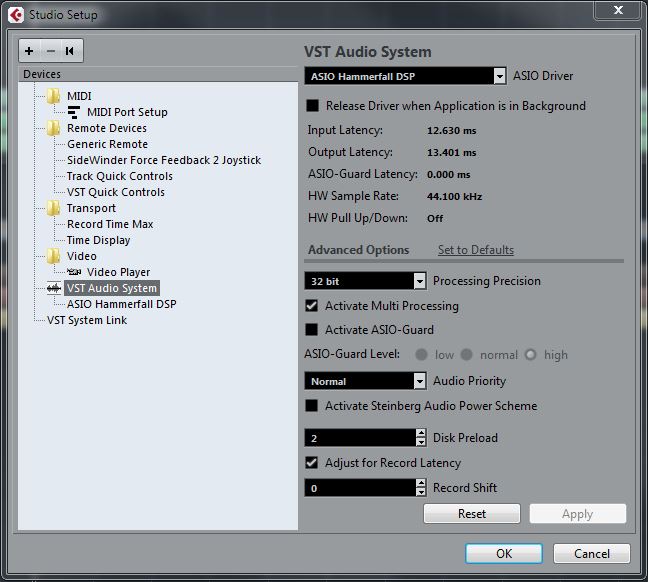This screenshot has width=648, height=582.
Task: Select ASIO-Guard Level normal radio
Action: click(x=467, y=355)
